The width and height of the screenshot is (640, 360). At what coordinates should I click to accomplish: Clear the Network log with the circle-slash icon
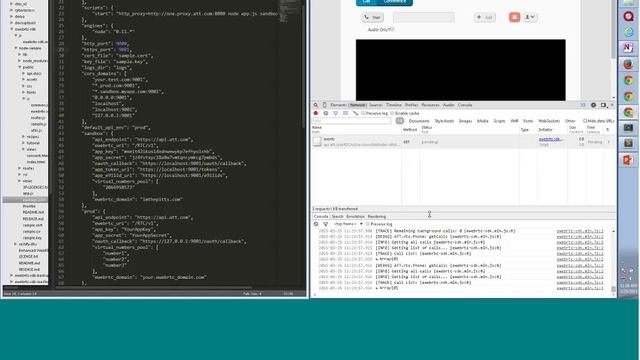coord(326,113)
